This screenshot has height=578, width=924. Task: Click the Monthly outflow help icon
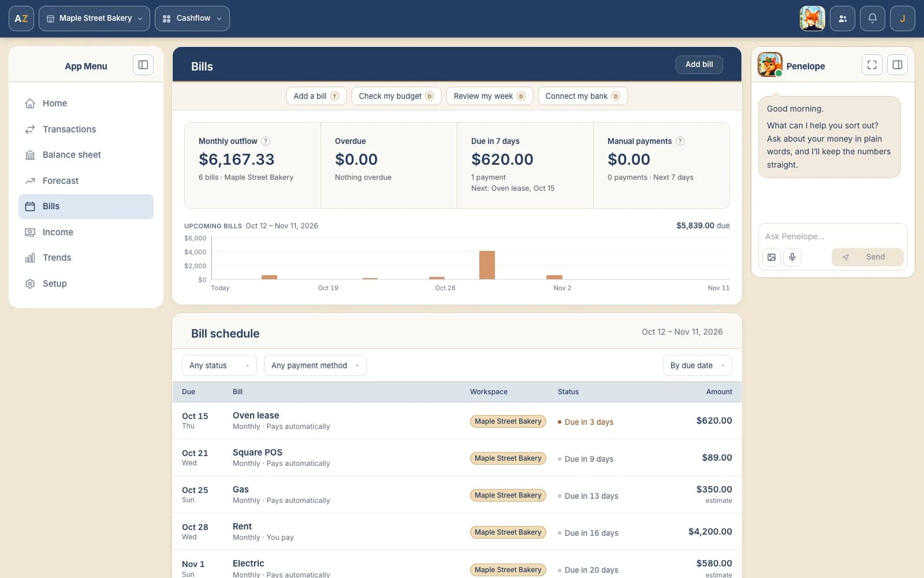point(266,141)
